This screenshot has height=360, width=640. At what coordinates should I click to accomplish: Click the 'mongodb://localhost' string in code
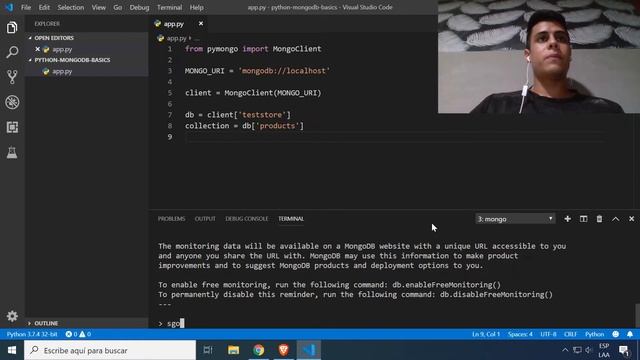pyautogui.click(x=284, y=71)
